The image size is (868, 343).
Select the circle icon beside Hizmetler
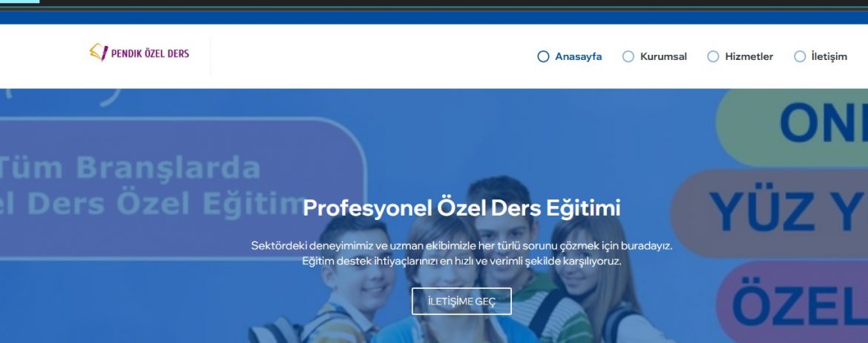click(x=713, y=56)
